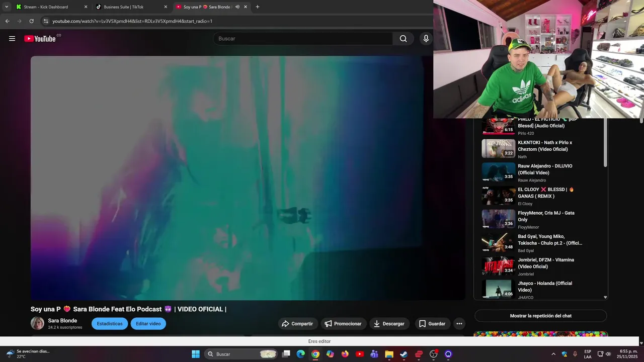Focus the YouTube Buscar search field
This screenshot has height=362, width=644.
pos(303,39)
